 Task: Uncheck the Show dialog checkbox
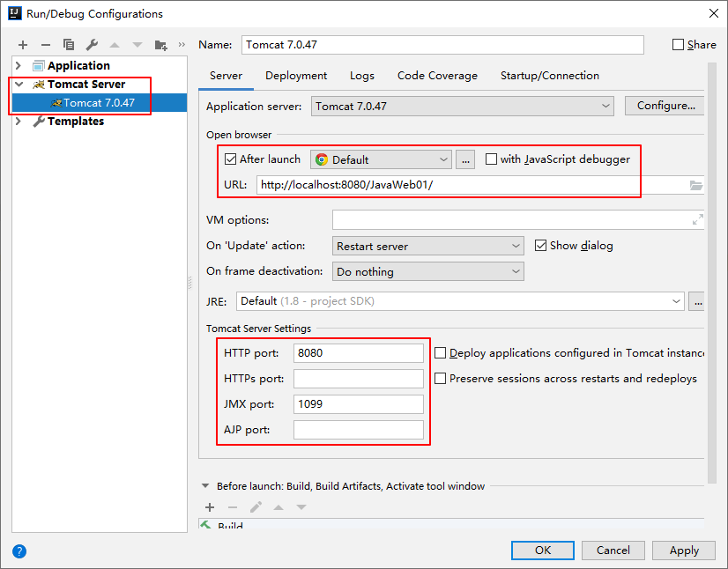click(541, 246)
